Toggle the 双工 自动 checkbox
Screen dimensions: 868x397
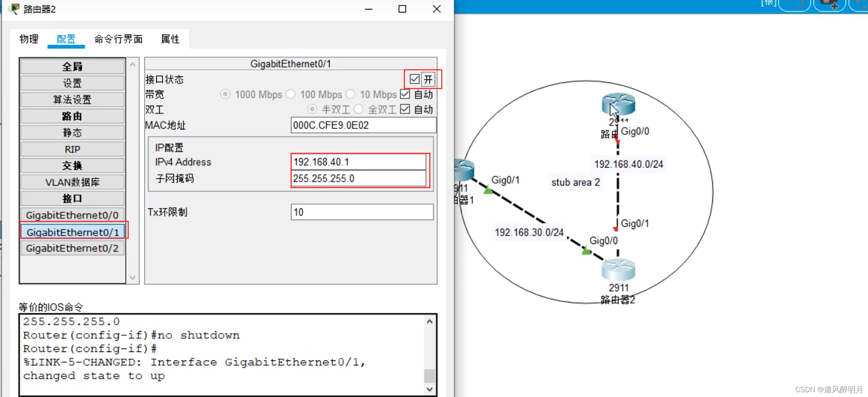pos(405,109)
